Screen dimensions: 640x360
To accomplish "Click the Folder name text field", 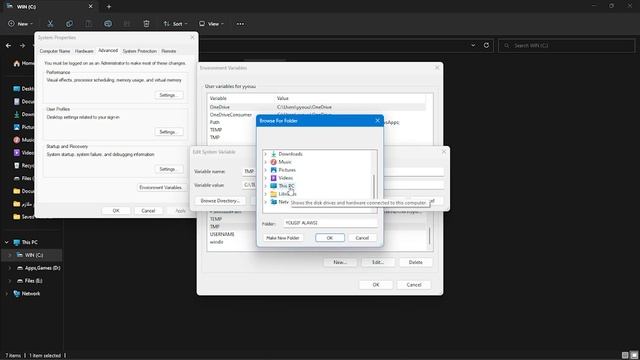I will 330,223.
